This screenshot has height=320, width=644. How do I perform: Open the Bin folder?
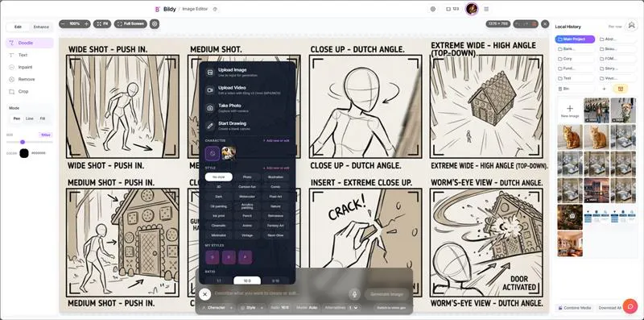(x=575, y=89)
